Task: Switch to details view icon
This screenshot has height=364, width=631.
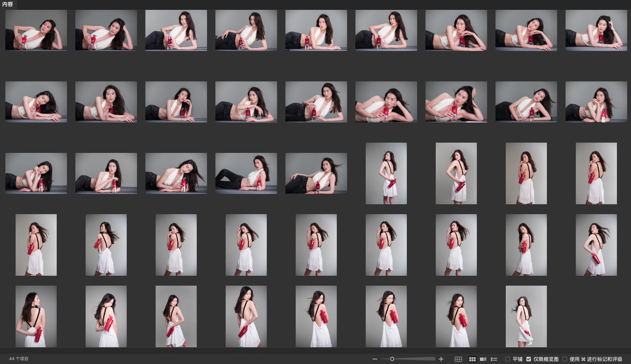Action: [x=483, y=359]
